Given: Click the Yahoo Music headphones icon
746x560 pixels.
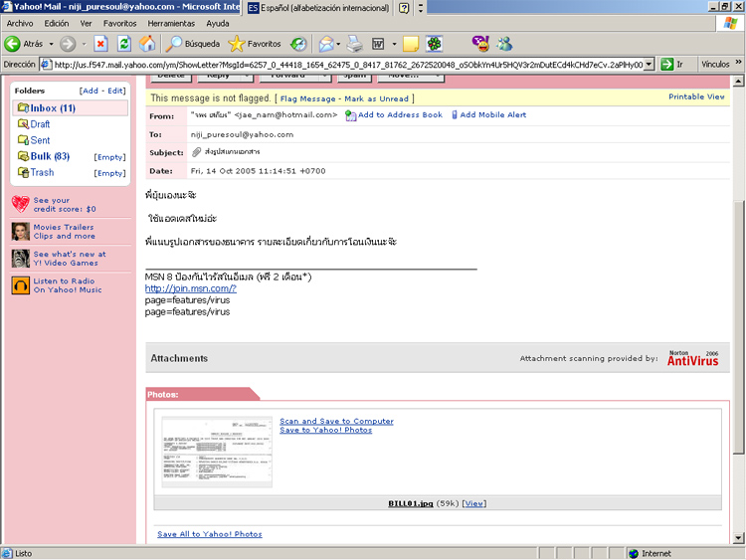Looking at the screenshot, I should (x=21, y=285).
